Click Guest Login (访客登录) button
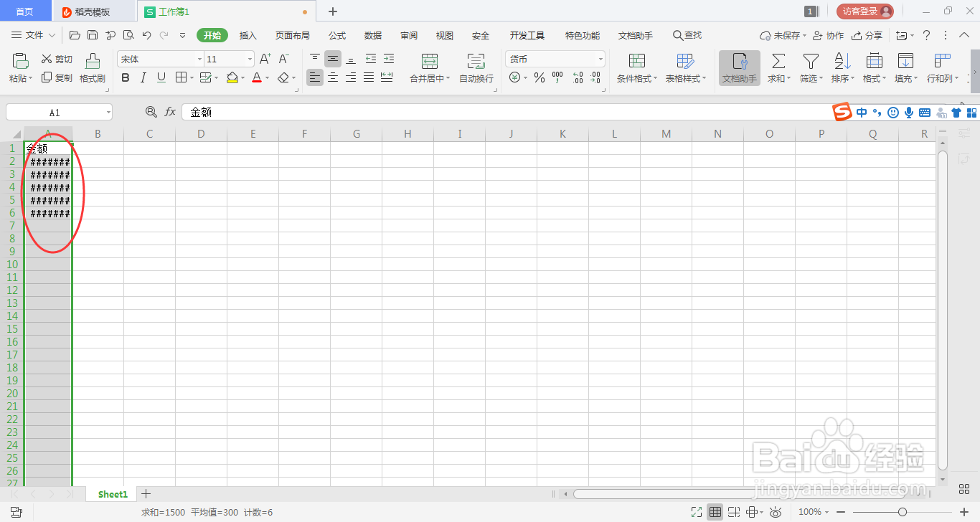 [865, 11]
